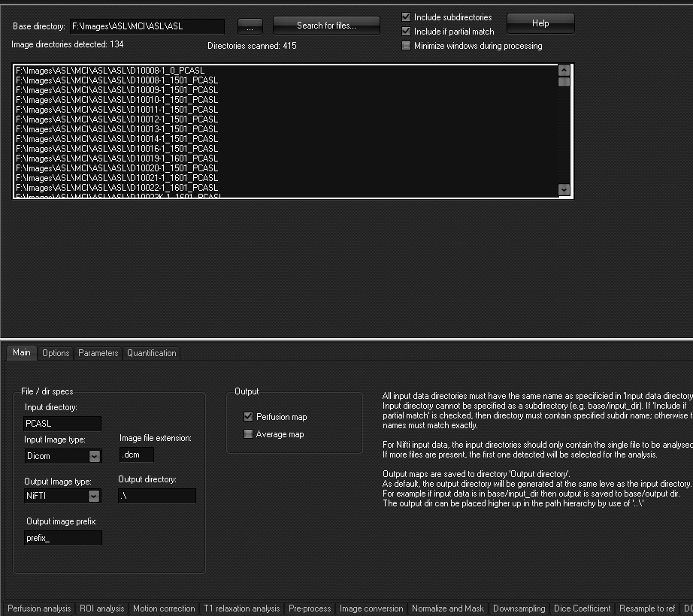Screen dimensions: 693x616
Task: Click the directory list scrollbar thumb
Action: click(x=564, y=82)
